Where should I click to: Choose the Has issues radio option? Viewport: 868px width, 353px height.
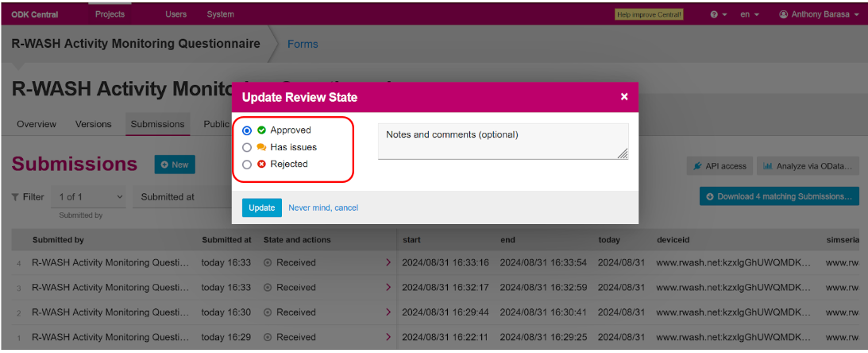click(x=247, y=147)
